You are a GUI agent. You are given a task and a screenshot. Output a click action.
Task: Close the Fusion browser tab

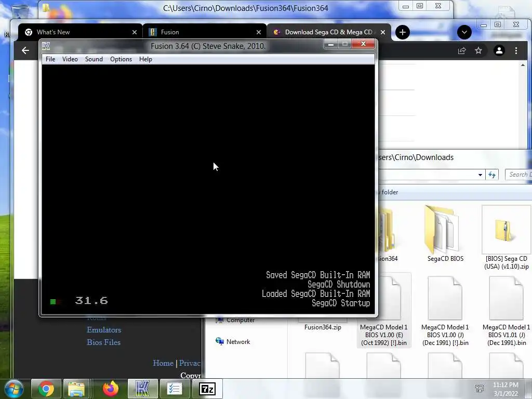tap(259, 32)
